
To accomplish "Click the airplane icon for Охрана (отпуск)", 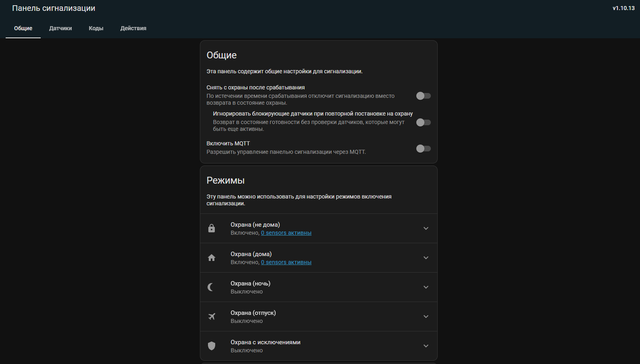I will 212,316.
